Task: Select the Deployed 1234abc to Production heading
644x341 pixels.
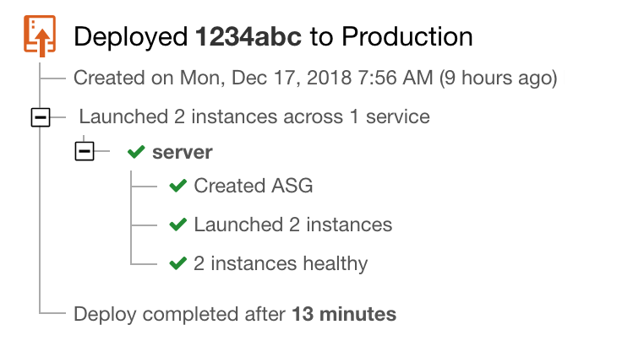Action: tap(273, 37)
